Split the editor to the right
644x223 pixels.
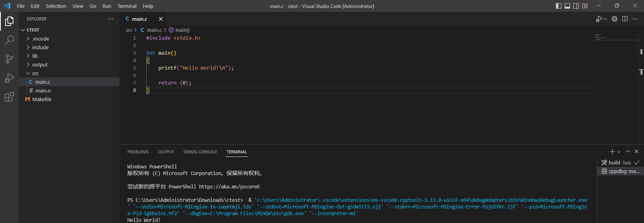(x=625, y=19)
